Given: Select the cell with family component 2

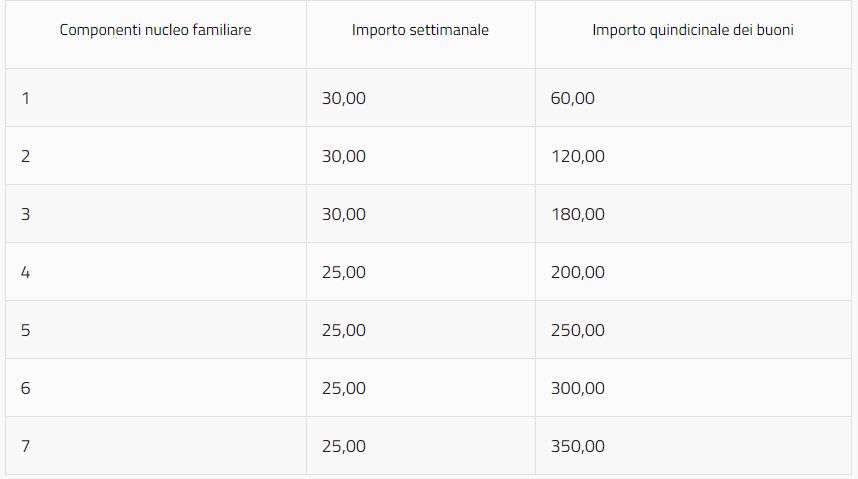Looking at the screenshot, I should click(26, 156).
